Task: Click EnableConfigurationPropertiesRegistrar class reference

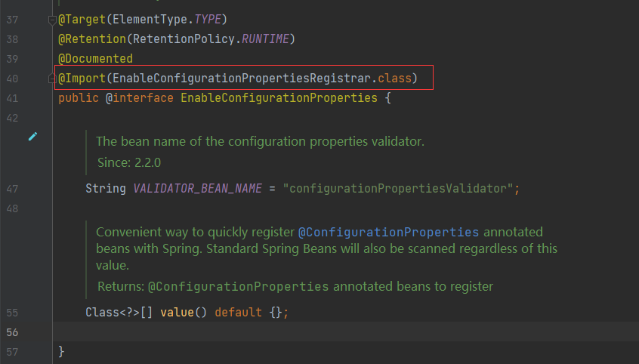Action: pyautogui.click(x=242, y=79)
